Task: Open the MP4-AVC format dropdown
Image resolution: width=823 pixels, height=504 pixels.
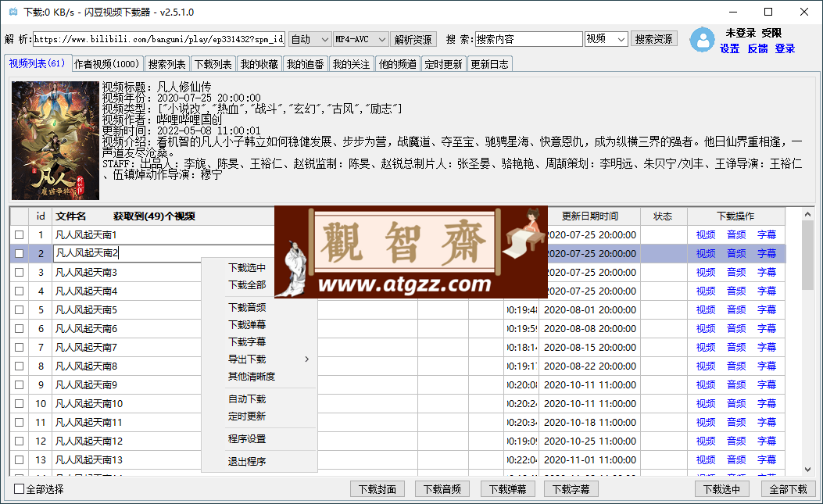Action: (360, 39)
